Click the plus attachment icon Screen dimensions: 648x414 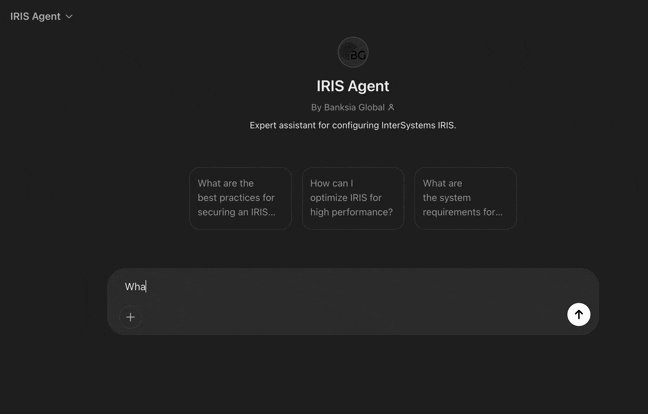click(130, 317)
